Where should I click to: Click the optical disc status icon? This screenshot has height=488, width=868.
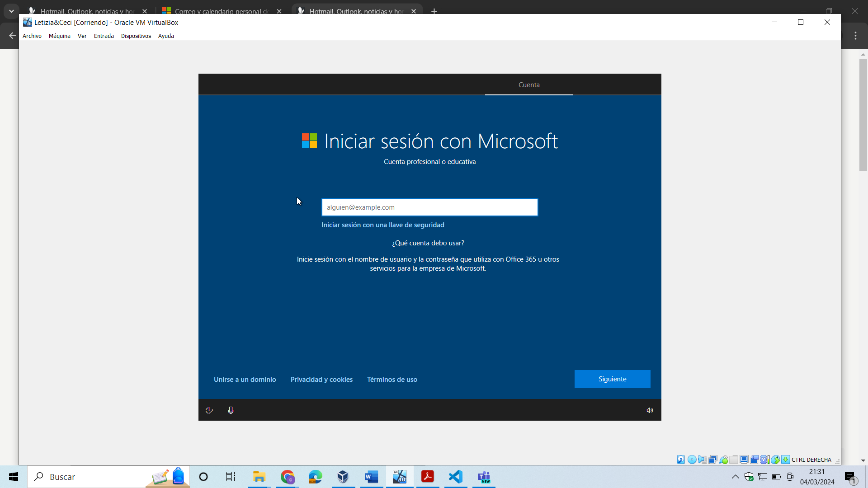pyautogui.click(x=692, y=460)
